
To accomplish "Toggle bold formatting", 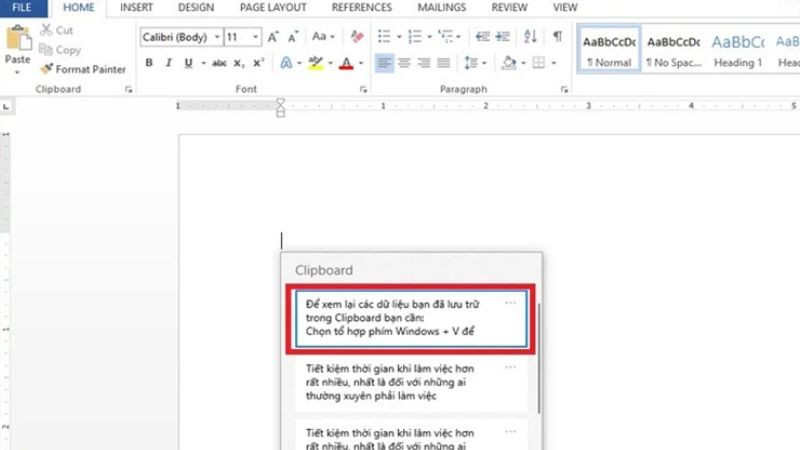I will tap(148, 63).
